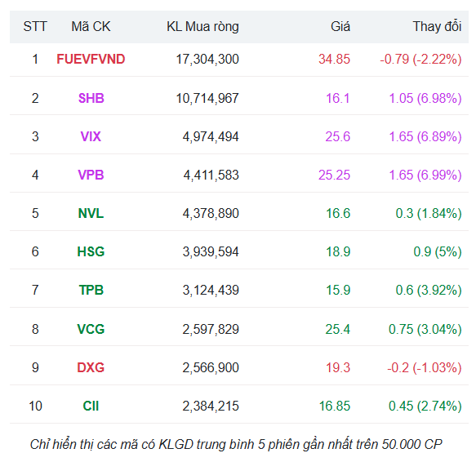This screenshot has width=476, height=462.
Task: Select net volume 3,124,439 cell
Action: [211, 291]
